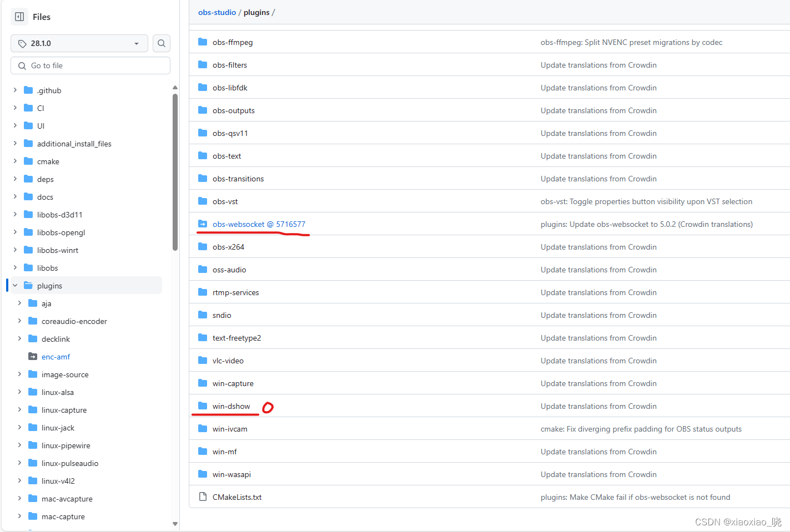Open obs-studio breadcrumb link
790x532 pixels.
(x=217, y=12)
